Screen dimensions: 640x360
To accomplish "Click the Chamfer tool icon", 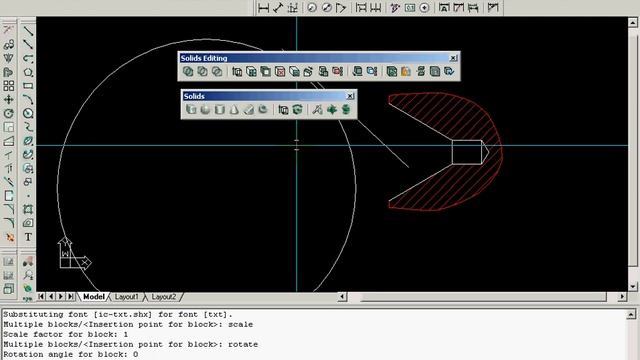I will point(9,209).
